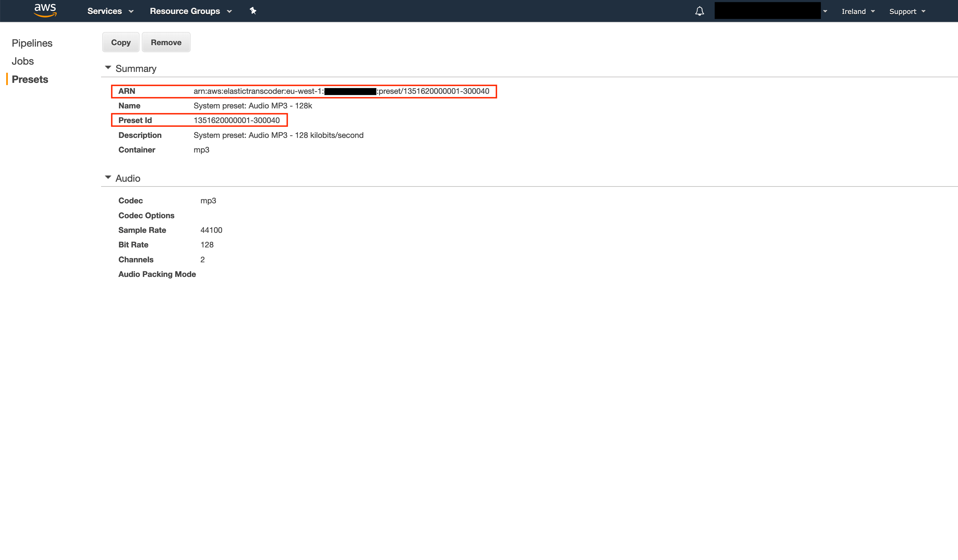Click the preset description text
The image size is (958, 560).
278,135
